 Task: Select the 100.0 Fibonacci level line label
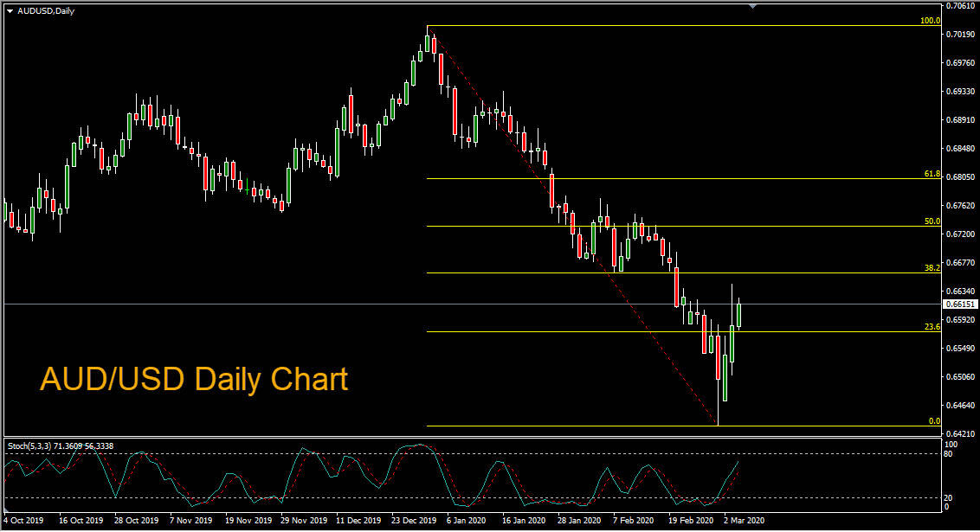click(x=930, y=21)
